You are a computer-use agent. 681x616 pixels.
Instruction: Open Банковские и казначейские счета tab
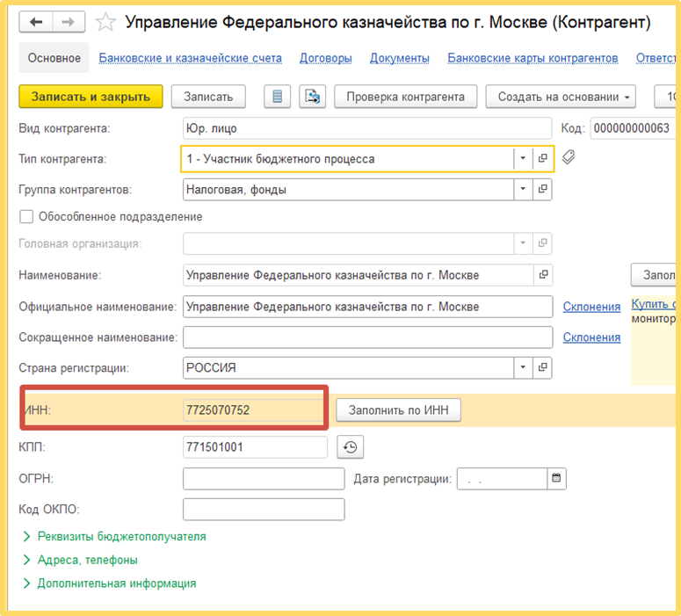point(190,58)
